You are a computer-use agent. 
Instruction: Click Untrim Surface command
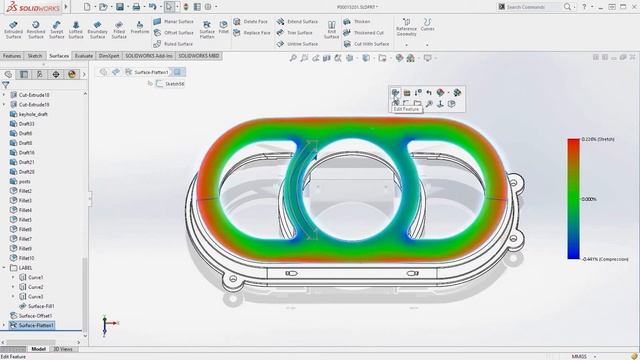tap(297, 44)
